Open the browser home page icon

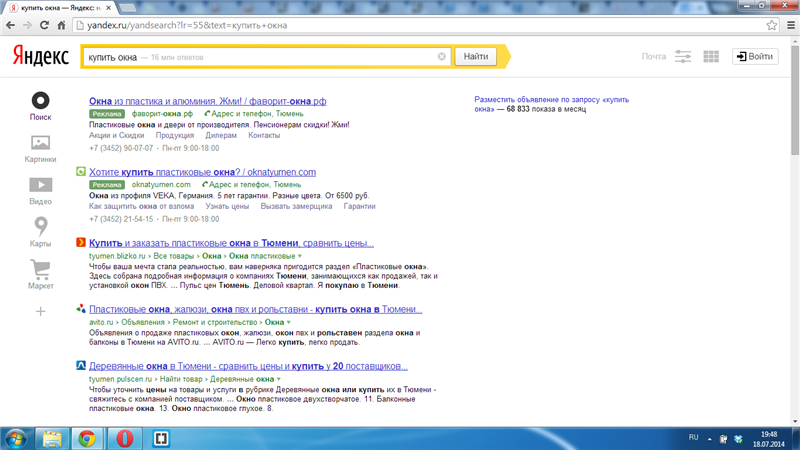61,25
